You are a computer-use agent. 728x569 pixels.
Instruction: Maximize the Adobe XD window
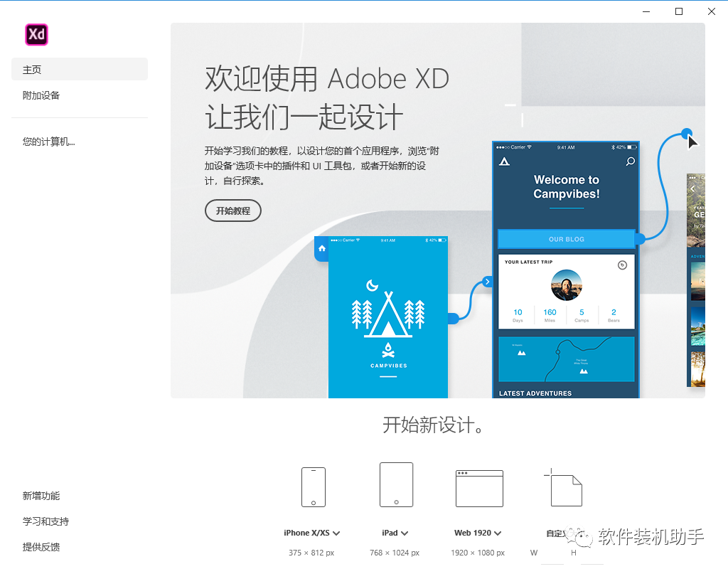[679, 11]
